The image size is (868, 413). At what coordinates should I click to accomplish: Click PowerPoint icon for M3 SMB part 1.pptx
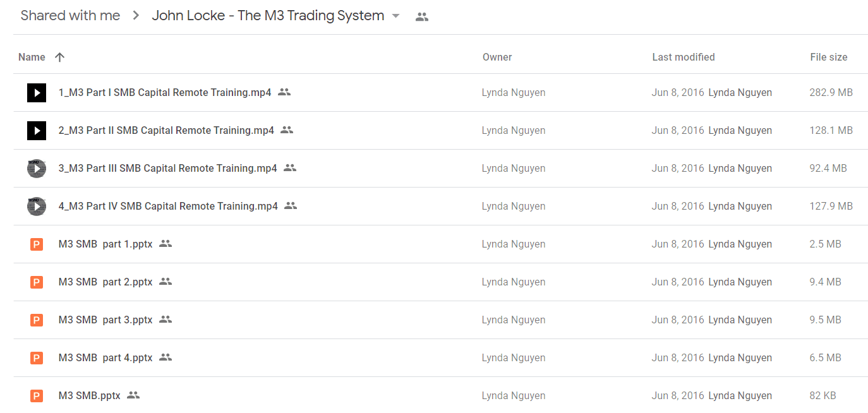[x=37, y=244]
